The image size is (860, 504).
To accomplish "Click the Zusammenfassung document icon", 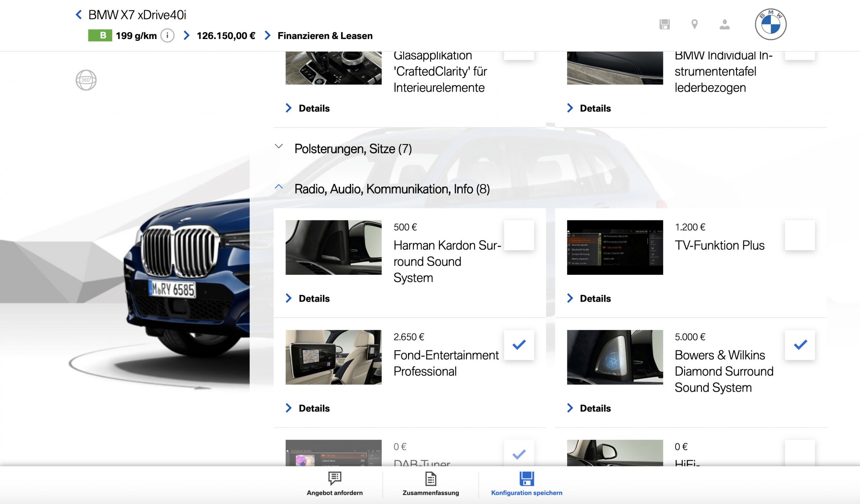I will click(x=431, y=479).
